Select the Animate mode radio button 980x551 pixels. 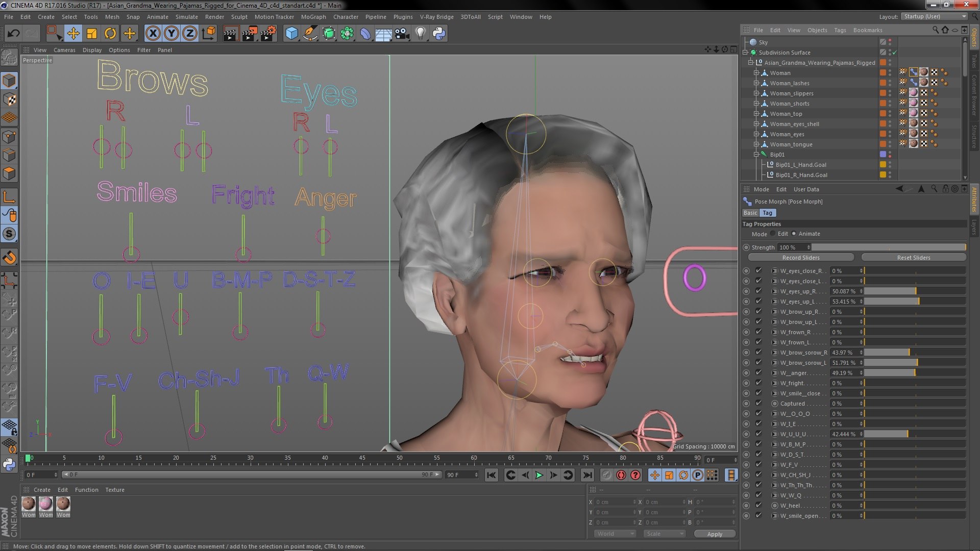pos(794,234)
